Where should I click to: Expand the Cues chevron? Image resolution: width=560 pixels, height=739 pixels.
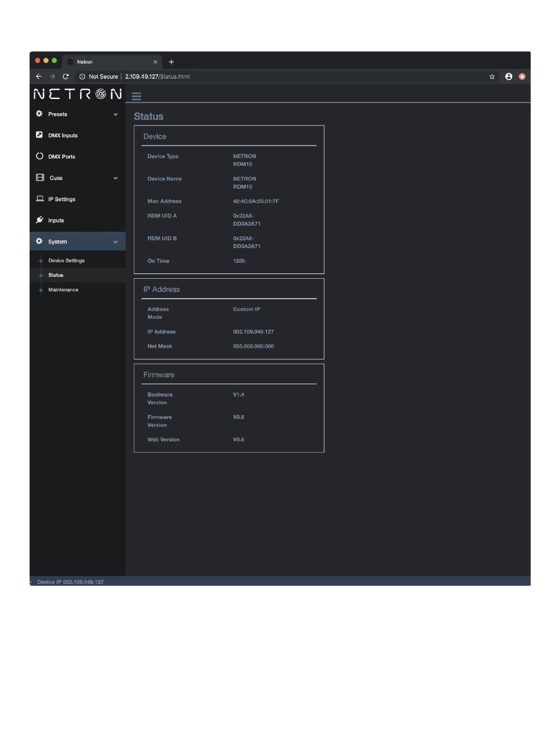point(116,178)
